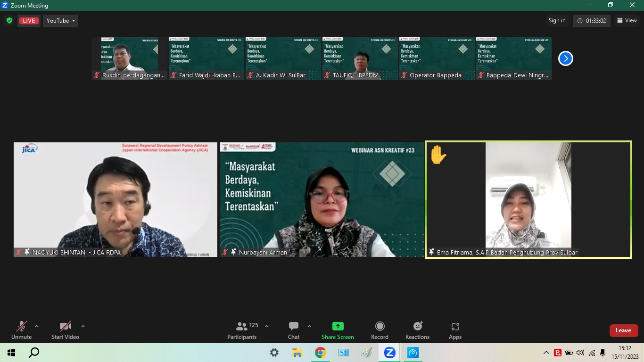Turn on camera with Start Video
This screenshot has height=362, width=644.
65,330
